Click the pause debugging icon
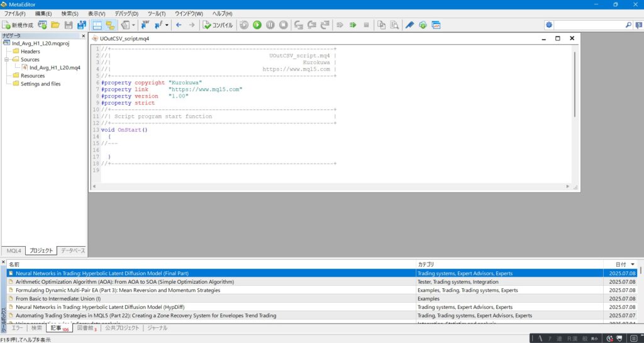Image resolution: width=644 pixels, height=343 pixels. pos(270,25)
